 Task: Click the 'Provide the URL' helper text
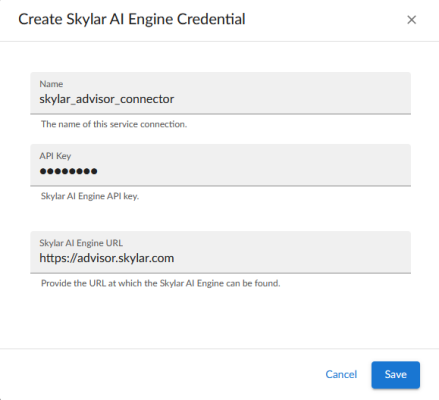click(160, 283)
